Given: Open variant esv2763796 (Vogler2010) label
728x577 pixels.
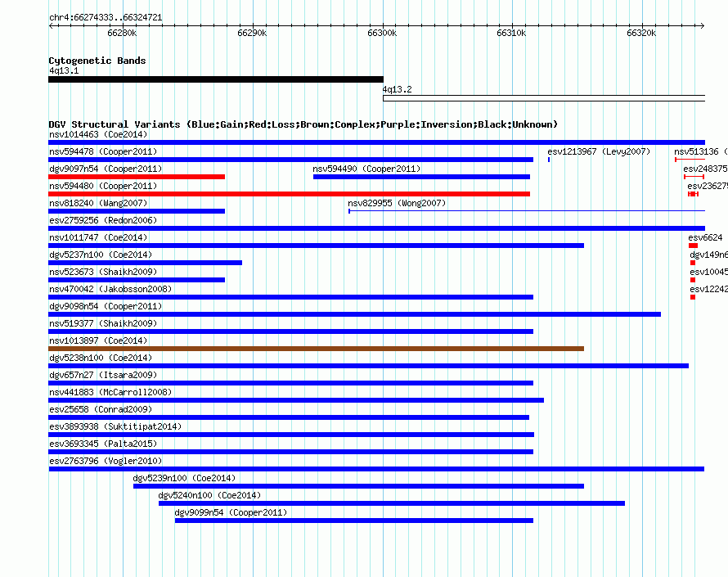Looking at the screenshot, I should tap(106, 461).
